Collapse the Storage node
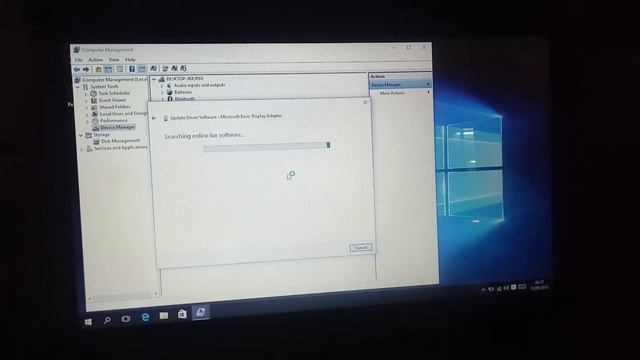 [81, 135]
